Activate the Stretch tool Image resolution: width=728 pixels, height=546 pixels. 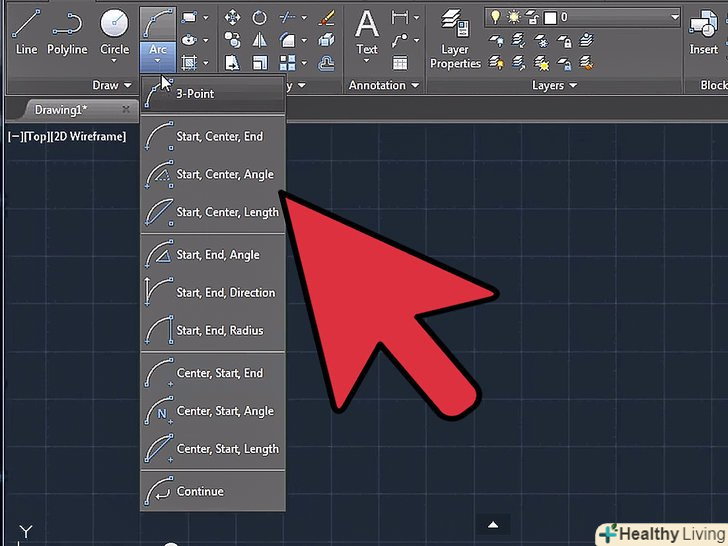pyautogui.click(x=232, y=62)
